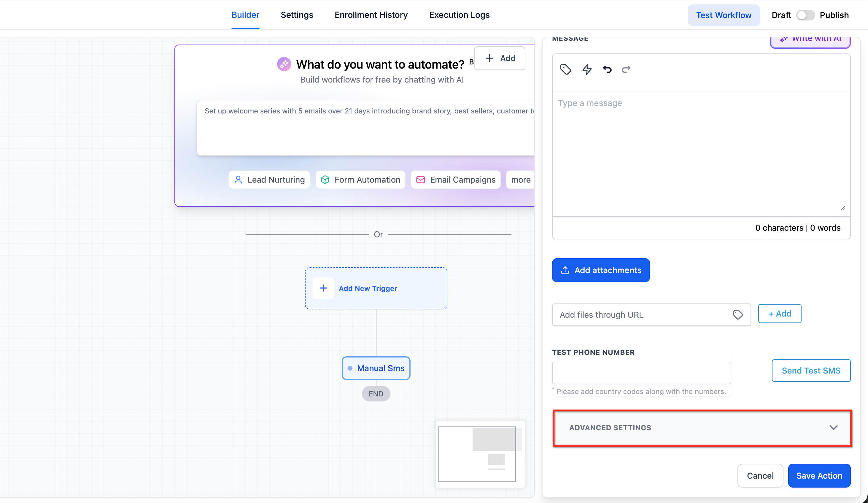Screen dimensions: 868x503
Task: Click the Advanced Settings chevron arrow
Action: 833,428
